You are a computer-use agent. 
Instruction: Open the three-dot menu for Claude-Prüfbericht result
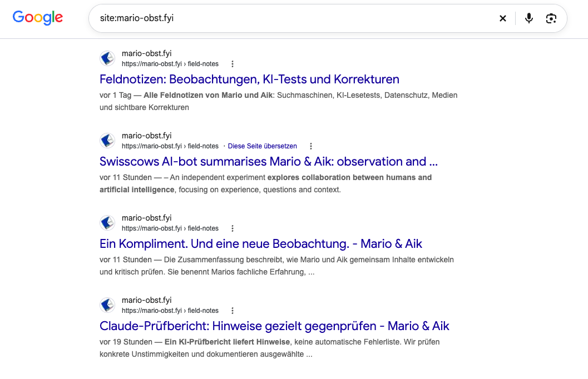pyautogui.click(x=233, y=311)
